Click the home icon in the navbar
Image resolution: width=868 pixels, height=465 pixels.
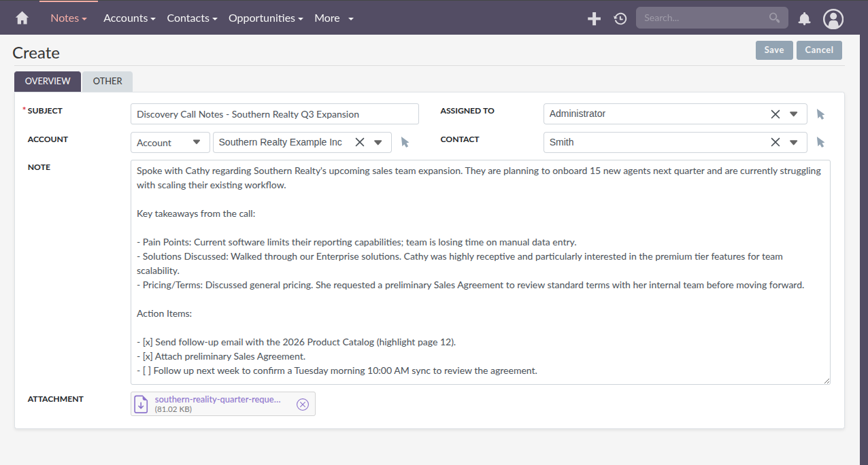tap(21, 18)
